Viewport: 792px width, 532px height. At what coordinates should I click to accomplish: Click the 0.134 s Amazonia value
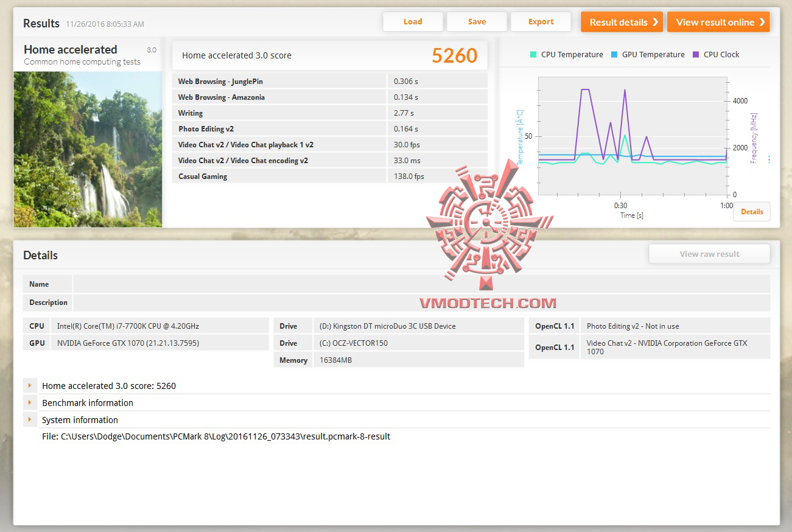click(406, 97)
